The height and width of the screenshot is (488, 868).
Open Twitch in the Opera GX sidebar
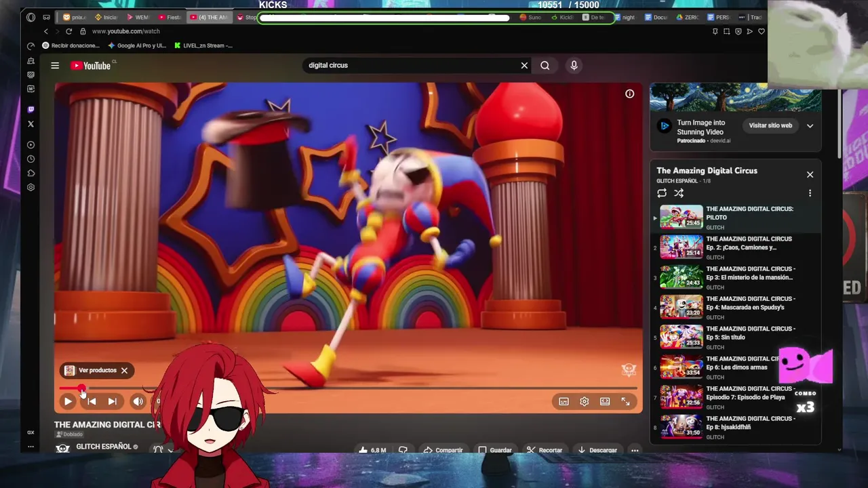tap(31, 109)
